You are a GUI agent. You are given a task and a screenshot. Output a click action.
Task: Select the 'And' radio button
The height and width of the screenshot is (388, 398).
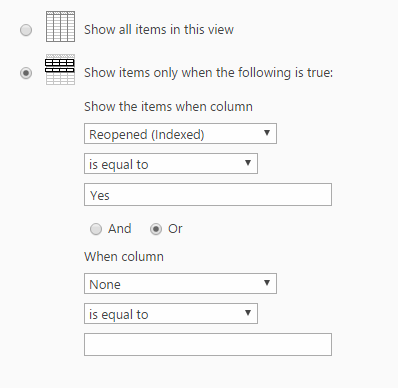[x=96, y=229]
